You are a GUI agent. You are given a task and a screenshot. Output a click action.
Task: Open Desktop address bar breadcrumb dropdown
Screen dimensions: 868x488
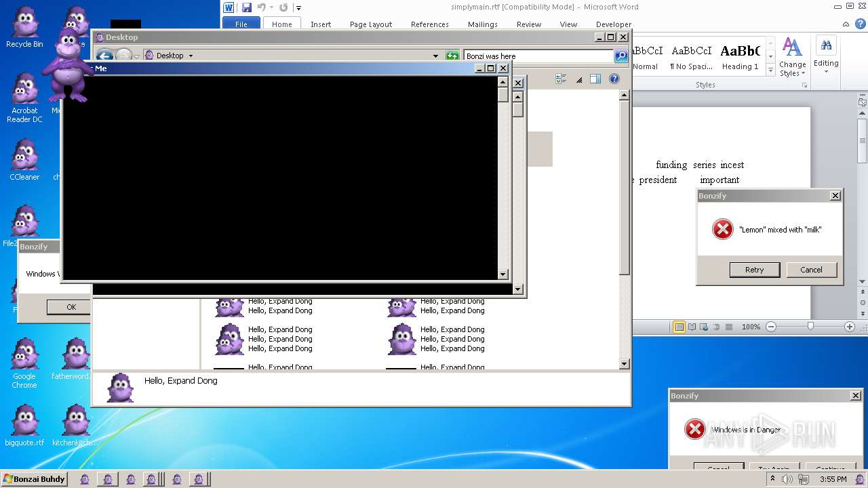point(191,56)
